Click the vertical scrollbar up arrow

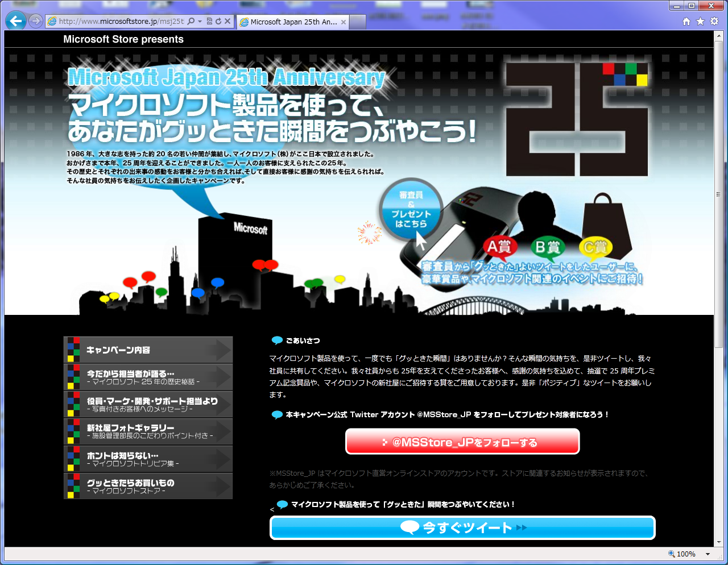pos(719,35)
